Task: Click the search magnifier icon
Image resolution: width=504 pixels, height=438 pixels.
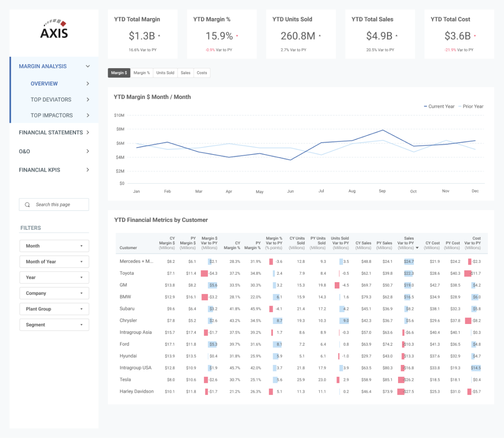Action: [27, 205]
